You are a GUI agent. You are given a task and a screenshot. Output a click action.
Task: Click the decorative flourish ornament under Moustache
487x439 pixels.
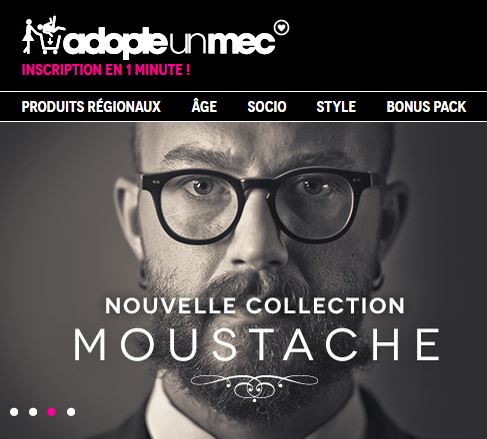[x=255, y=387]
